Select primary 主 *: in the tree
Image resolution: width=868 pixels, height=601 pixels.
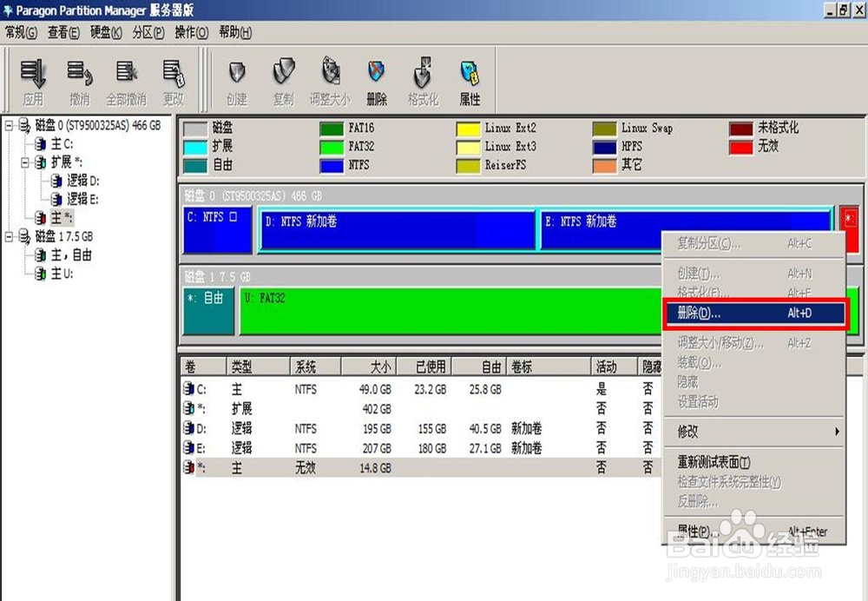click(62, 218)
